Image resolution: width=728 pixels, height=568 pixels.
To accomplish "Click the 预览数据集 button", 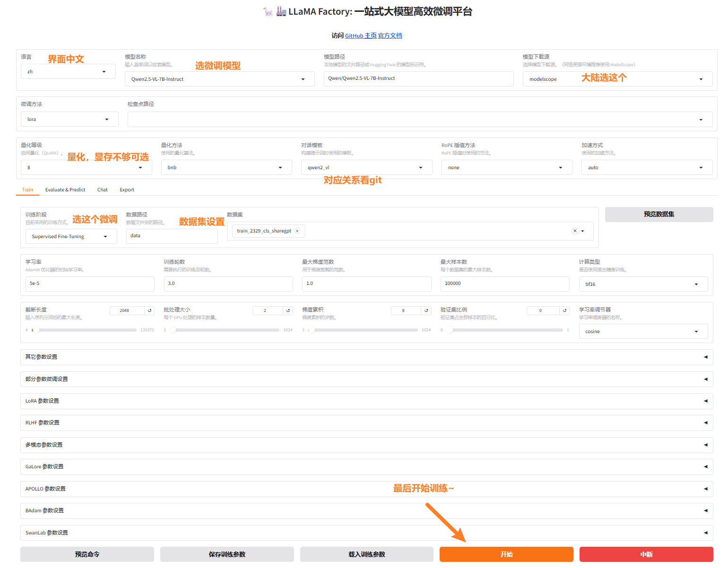I will [x=659, y=214].
